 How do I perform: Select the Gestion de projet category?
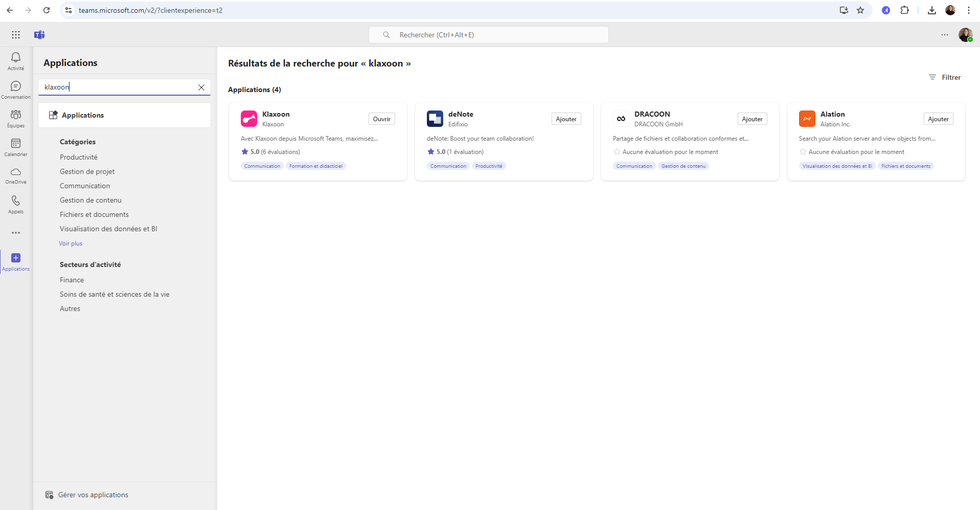click(87, 171)
